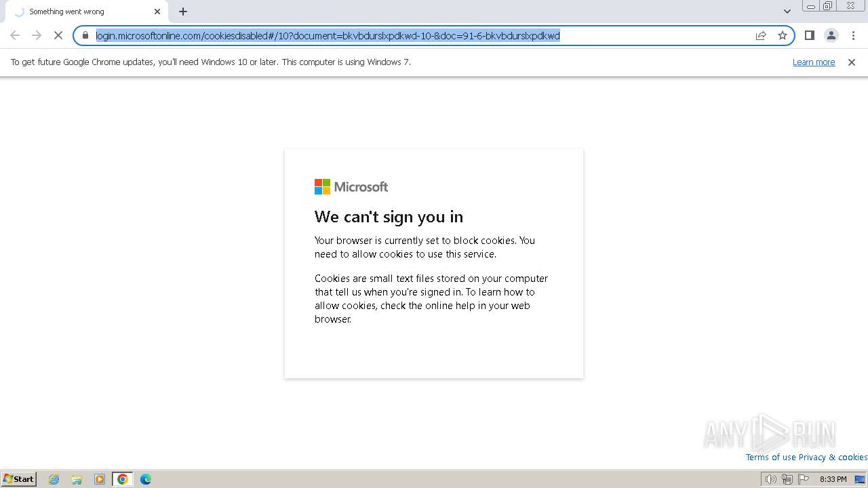Launch Windows Media Player from the taskbar
The width and height of the screenshot is (868, 488).
(100, 479)
